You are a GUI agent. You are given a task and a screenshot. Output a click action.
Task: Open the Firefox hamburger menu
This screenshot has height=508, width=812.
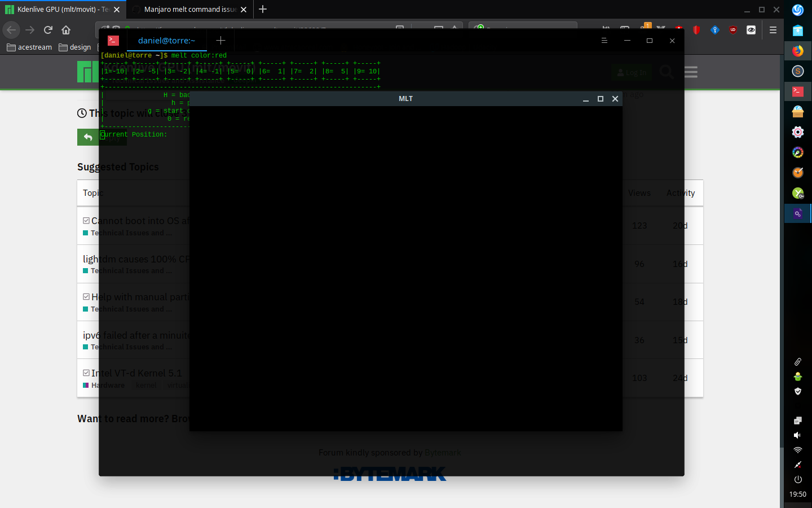coord(773,29)
